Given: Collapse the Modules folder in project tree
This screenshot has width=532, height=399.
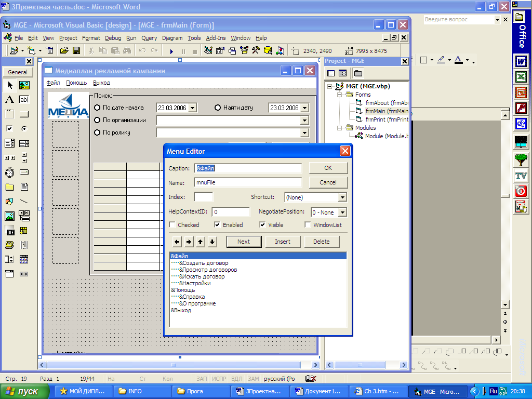Looking at the screenshot, I should (x=339, y=128).
